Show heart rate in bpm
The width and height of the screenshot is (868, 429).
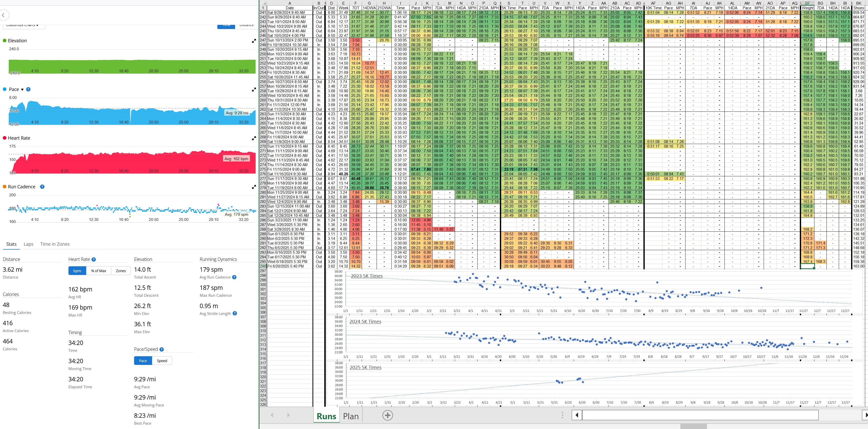click(77, 271)
